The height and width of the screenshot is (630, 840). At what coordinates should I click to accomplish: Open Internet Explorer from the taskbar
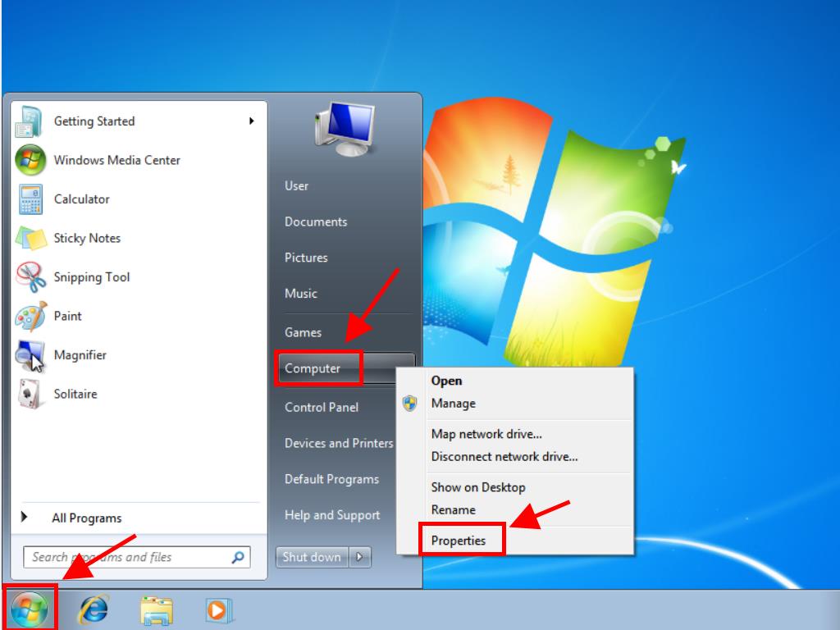[x=93, y=610]
